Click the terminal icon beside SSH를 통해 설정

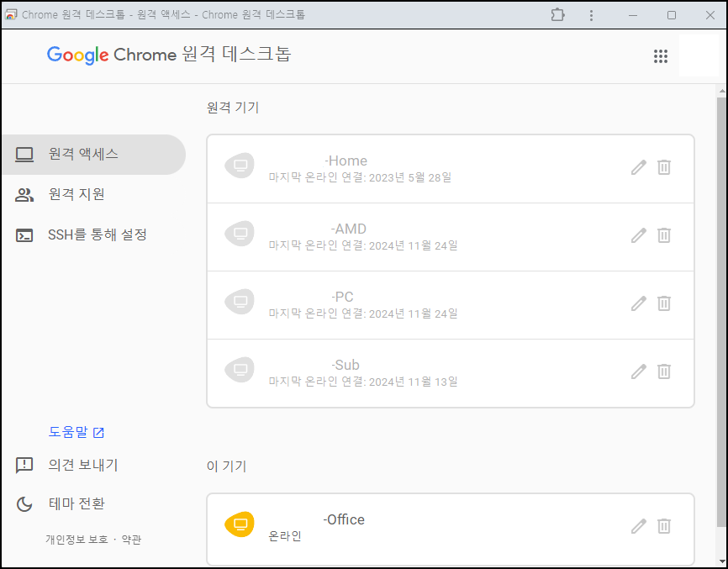tap(24, 235)
